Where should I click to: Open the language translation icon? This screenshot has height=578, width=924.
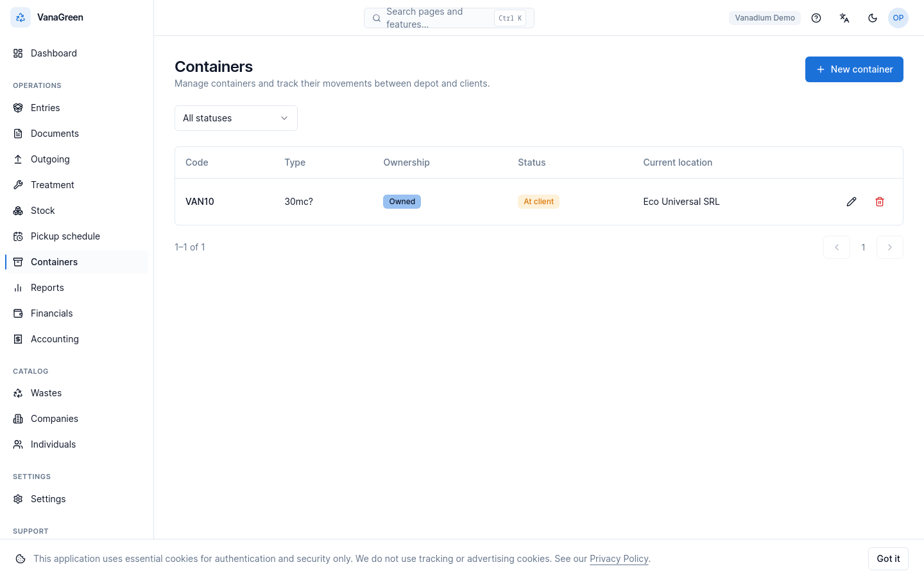click(x=844, y=18)
